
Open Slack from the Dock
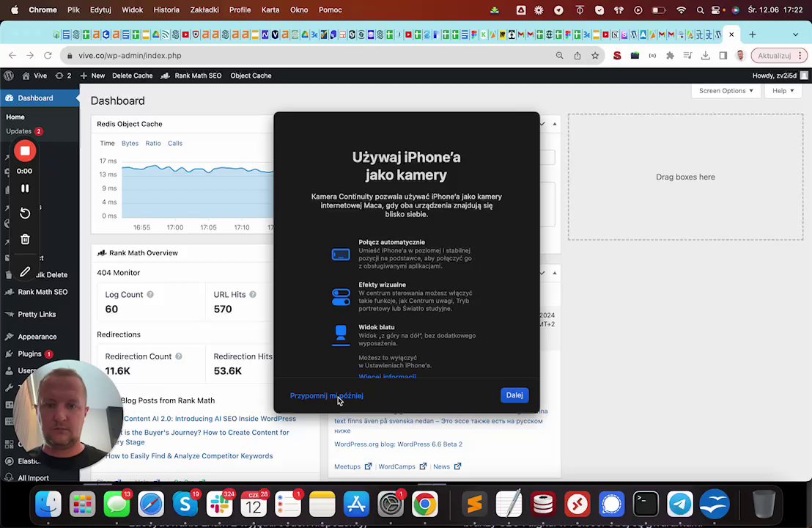pos(220,504)
